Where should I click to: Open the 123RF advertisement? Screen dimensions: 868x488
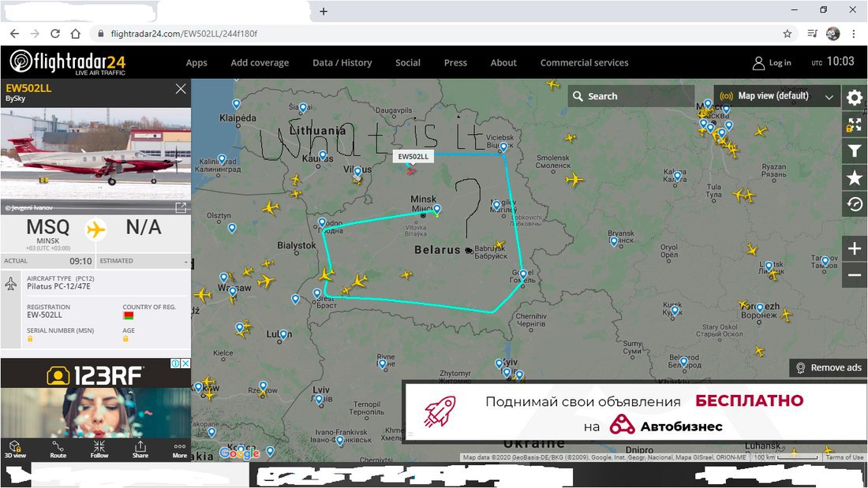[95, 397]
